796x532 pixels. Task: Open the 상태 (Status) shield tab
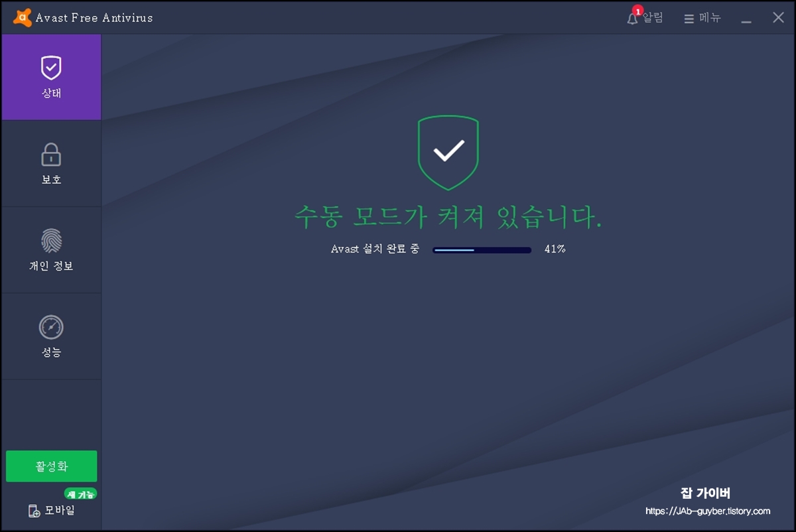pos(51,77)
